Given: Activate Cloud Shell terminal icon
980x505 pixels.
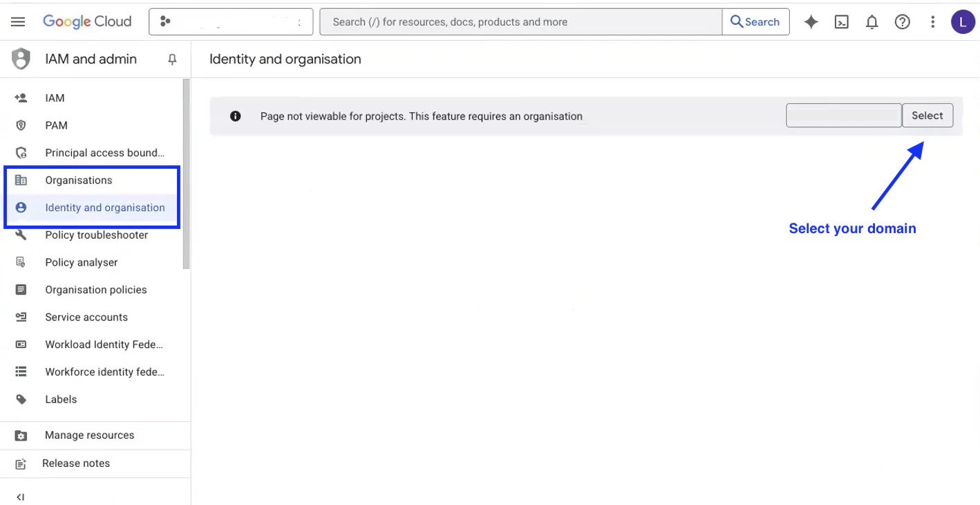Looking at the screenshot, I should (842, 22).
